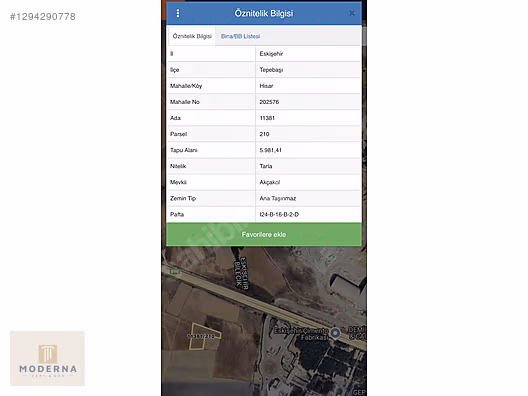Click the Moderna logo thumbnail

tap(47, 358)
